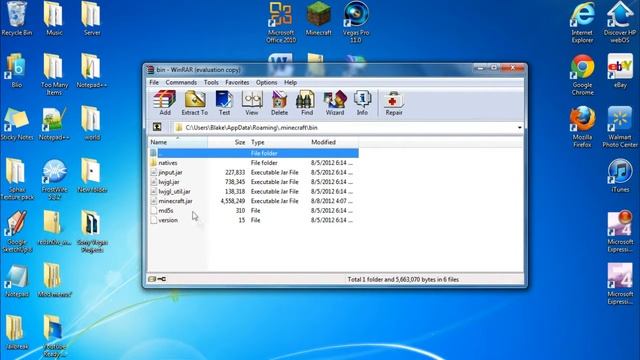
Task: Open the Help menu
Action: pyautogui.click(x=290, y=82)
